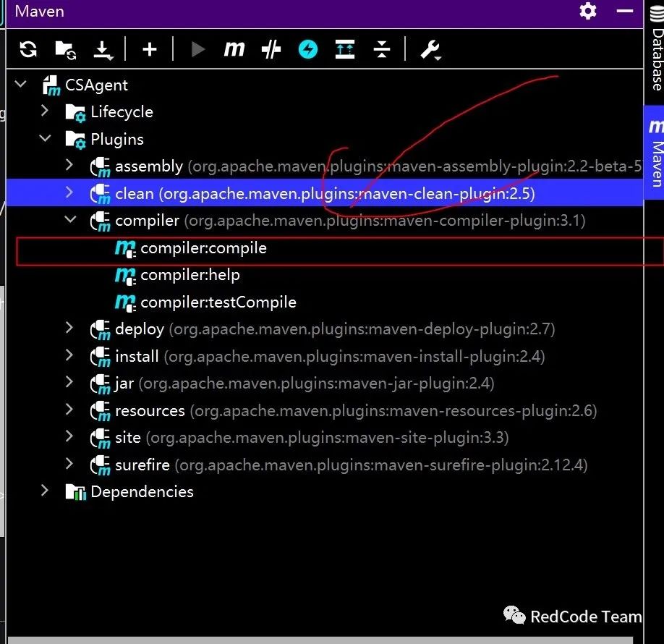664x644 pixels.
Task: Click the compiler:testCompile goal icon
Action: [125, 303]
